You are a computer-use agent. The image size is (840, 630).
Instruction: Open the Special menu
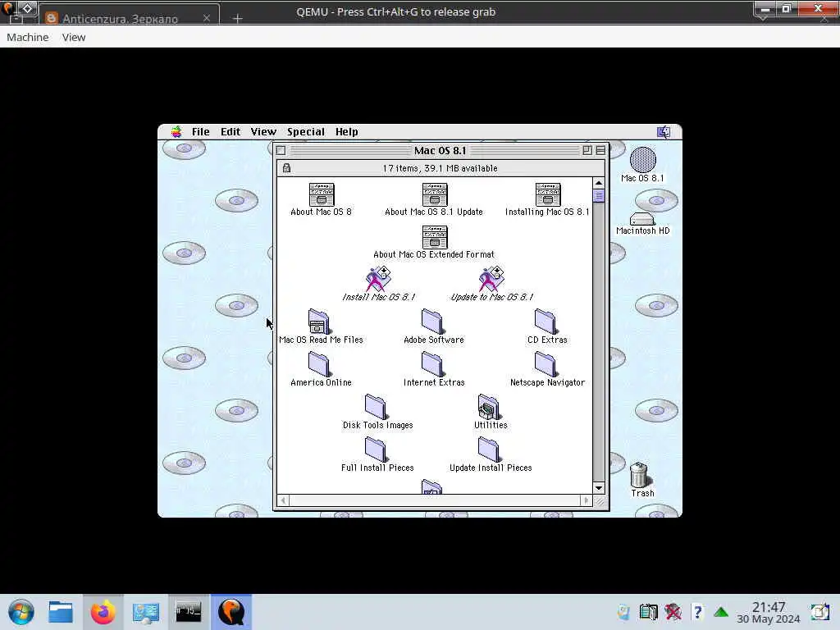tap(306, 132)
